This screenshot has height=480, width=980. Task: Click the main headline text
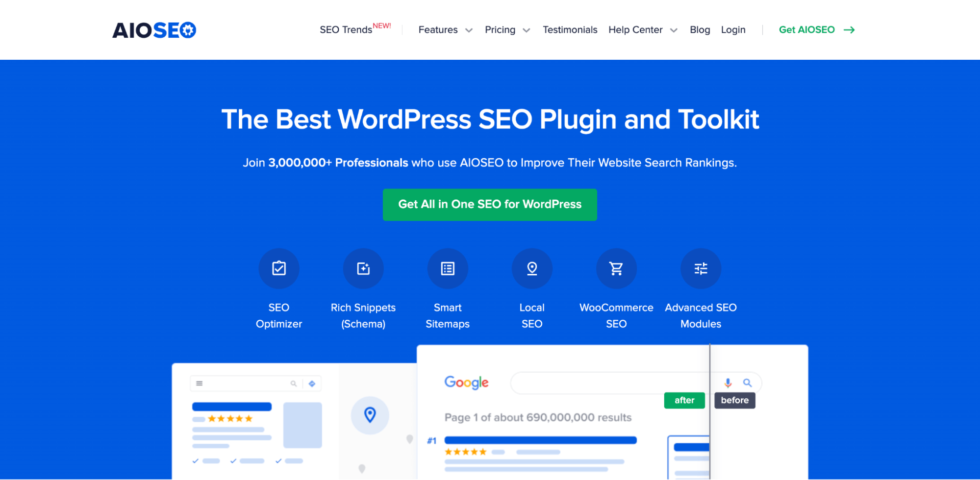tap(490, 119)
